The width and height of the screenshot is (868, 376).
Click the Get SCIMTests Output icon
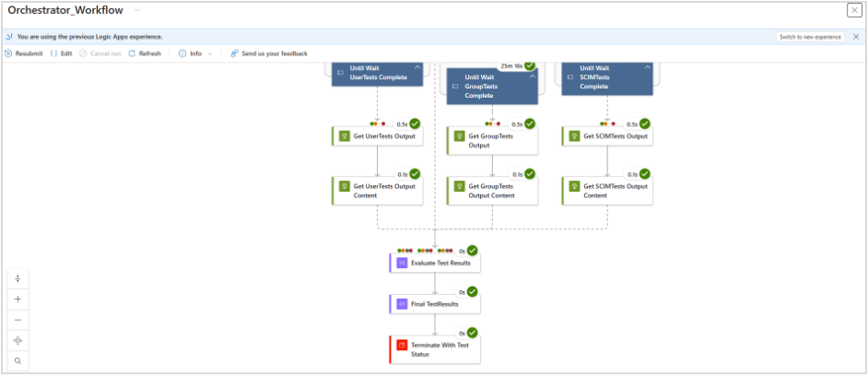[574, 136]
